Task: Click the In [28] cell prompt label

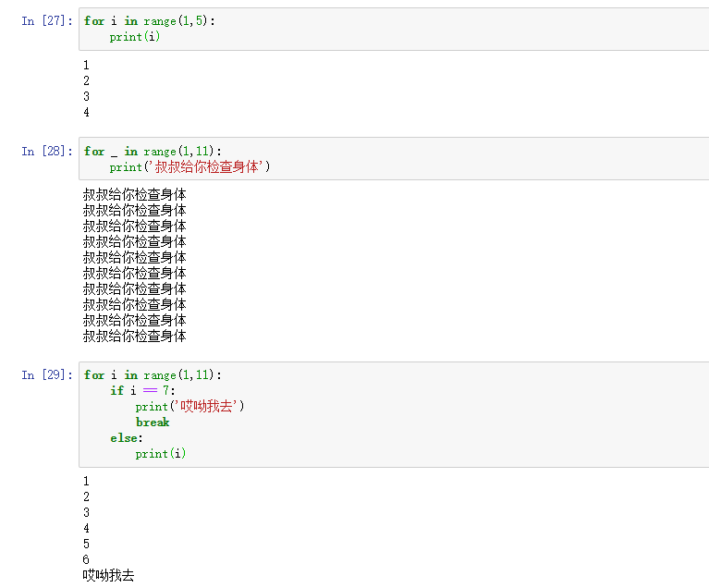Action: click(47, 151)
